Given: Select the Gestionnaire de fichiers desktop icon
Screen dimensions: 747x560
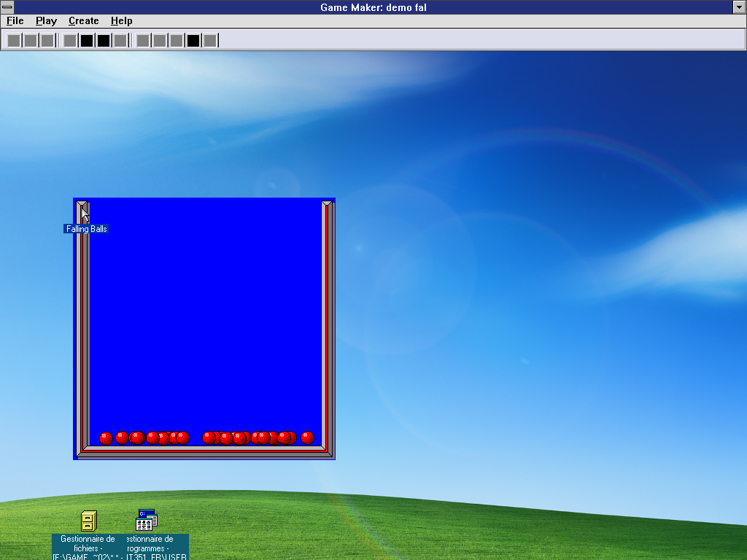Looking at the screenshot, I should (88, 521).
